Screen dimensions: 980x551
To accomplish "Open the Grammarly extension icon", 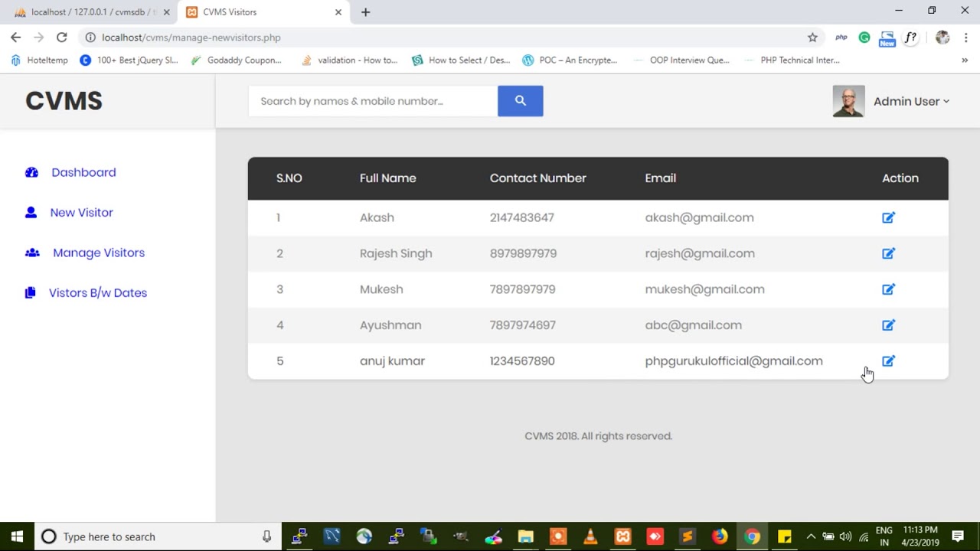I will 864,37.
